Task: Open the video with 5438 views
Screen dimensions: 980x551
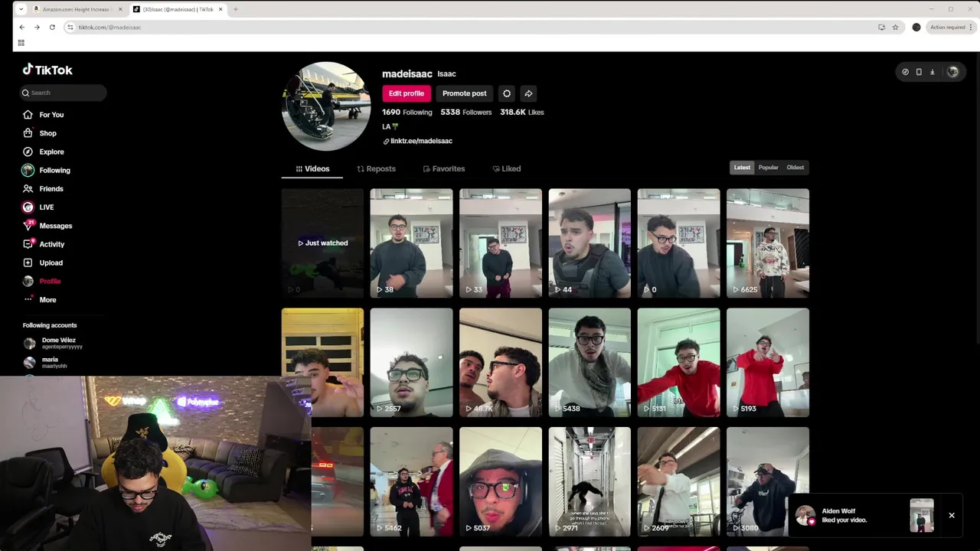Action: (x=590, y=363)
